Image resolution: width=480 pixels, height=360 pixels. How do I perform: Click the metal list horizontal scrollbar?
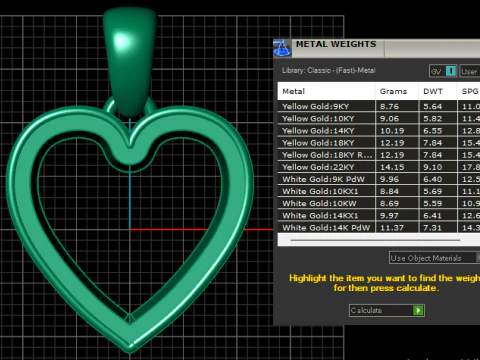tap(375, 240)
